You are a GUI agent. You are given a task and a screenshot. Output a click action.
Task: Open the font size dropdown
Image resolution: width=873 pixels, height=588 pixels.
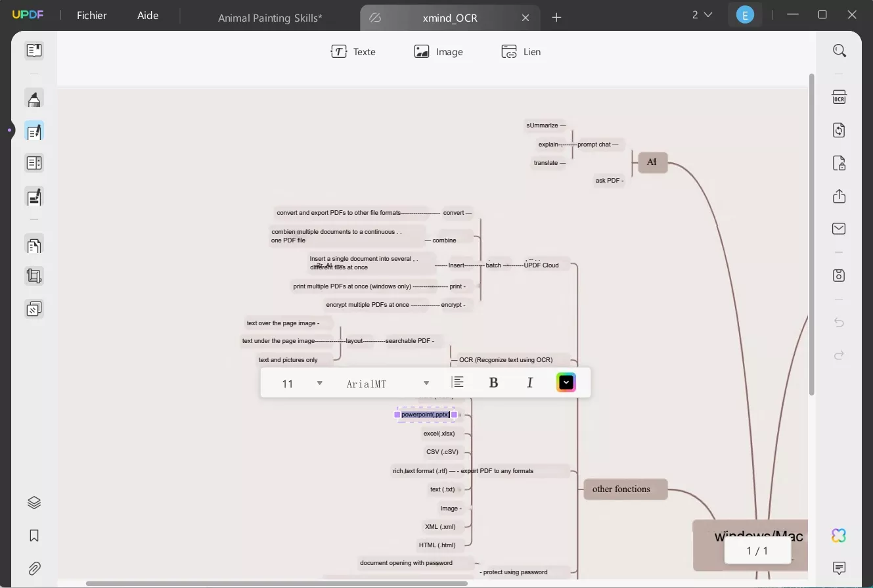(x=320, y=382)
